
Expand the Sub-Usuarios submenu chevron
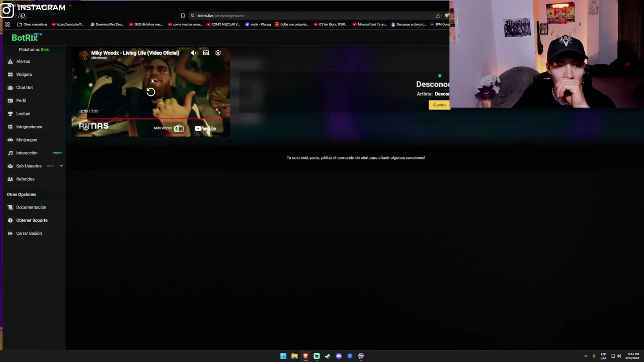pos(61,166)
